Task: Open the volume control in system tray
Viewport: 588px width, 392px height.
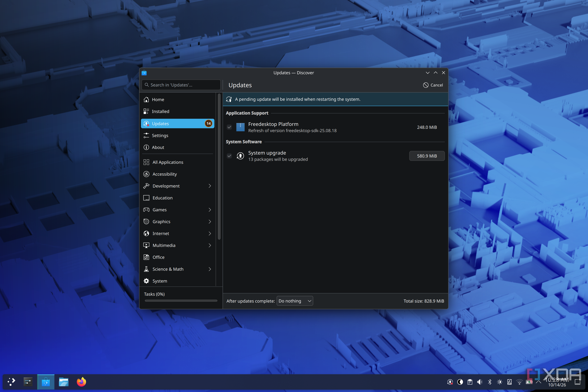Action: tap(480, 382)
